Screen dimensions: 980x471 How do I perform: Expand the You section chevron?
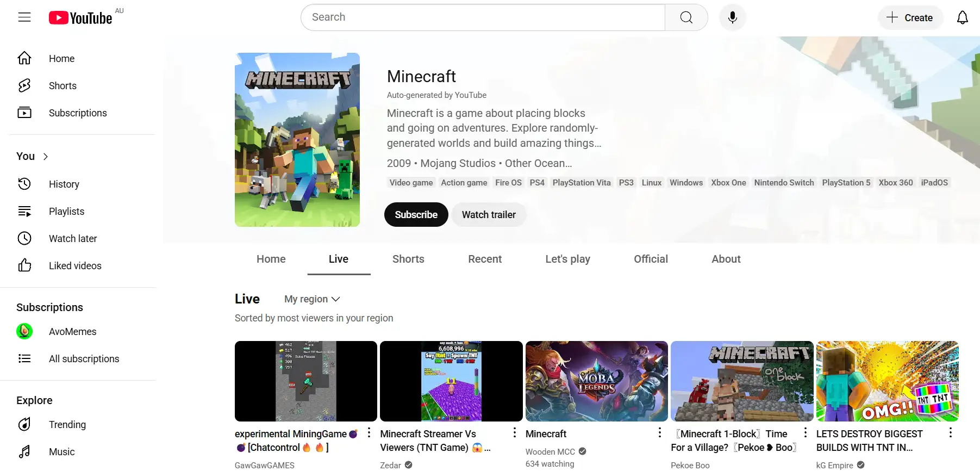click(46, 157)
